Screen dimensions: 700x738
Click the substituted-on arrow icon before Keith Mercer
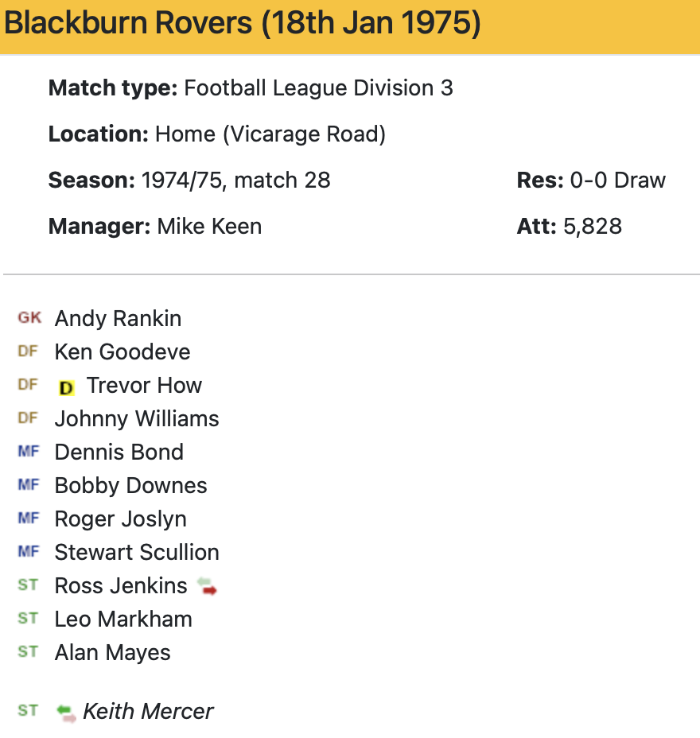tap(67, 713)
